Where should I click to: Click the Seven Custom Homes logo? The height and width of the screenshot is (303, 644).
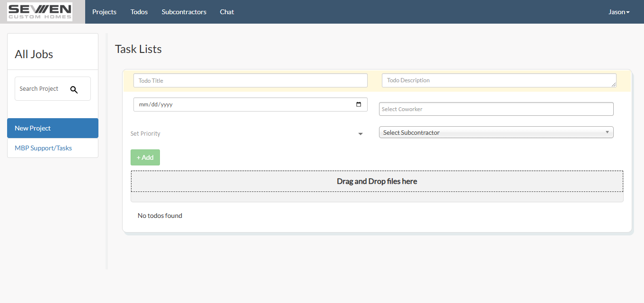39,11
